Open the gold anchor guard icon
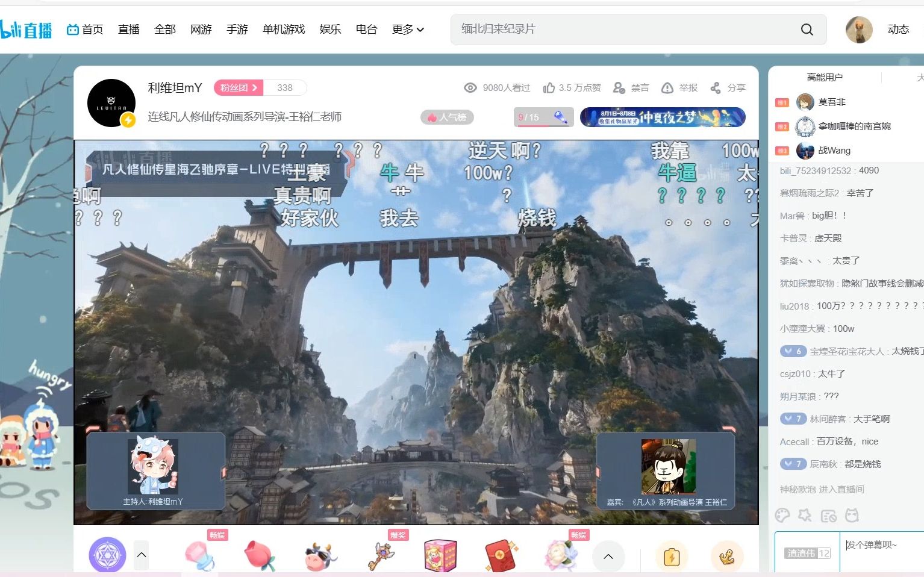 point(727,557)
